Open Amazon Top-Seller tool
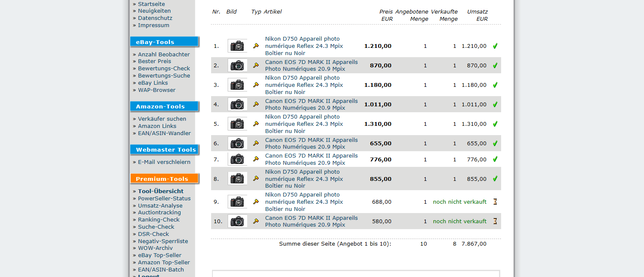 tap(164, 262)
